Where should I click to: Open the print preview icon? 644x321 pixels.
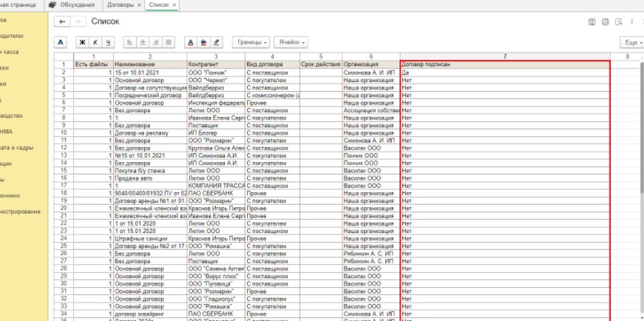coord(620,23)
